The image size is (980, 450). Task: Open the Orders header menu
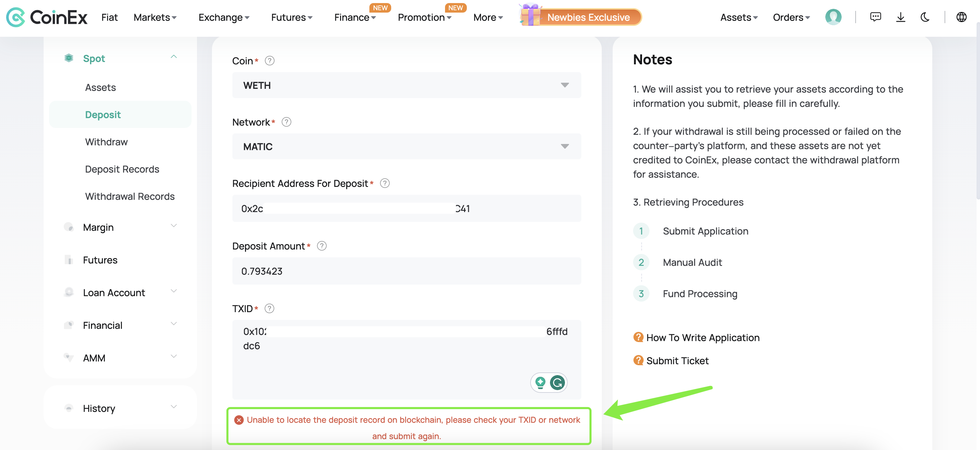point(791,17)
